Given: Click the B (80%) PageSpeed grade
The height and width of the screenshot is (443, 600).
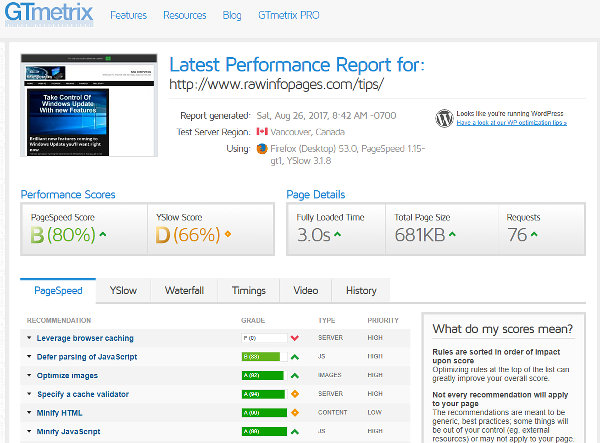Looking at the screenshot, I should click(x=63, y=235).
